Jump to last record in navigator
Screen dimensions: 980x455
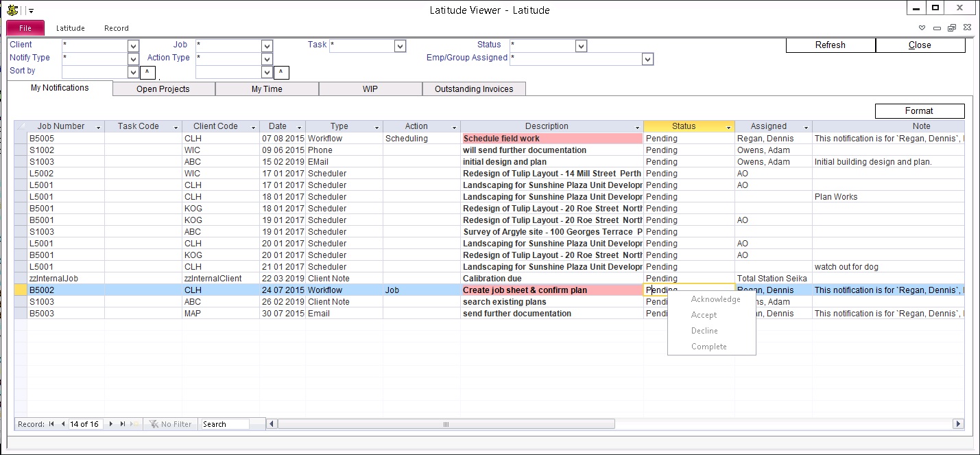coord(123,424)
